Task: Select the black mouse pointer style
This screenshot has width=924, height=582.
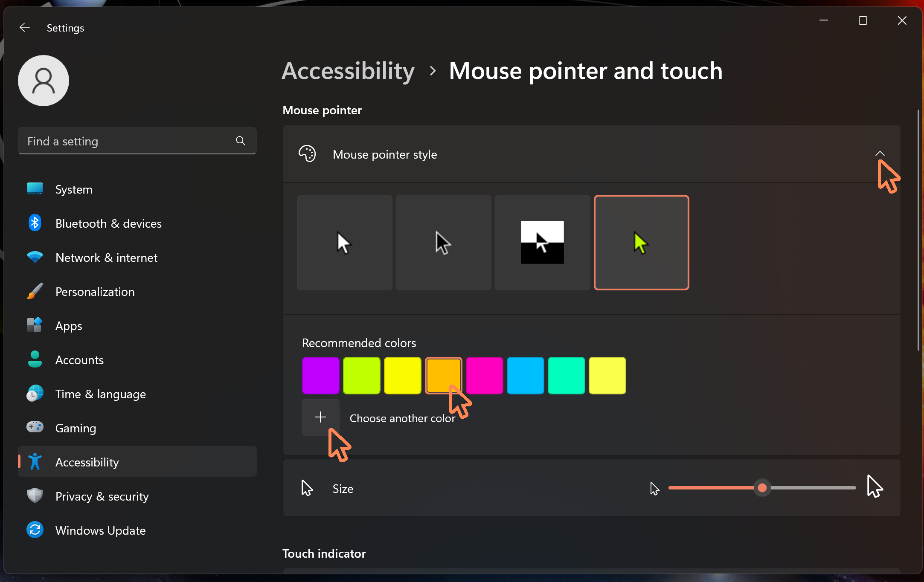Action: [443, 242]
